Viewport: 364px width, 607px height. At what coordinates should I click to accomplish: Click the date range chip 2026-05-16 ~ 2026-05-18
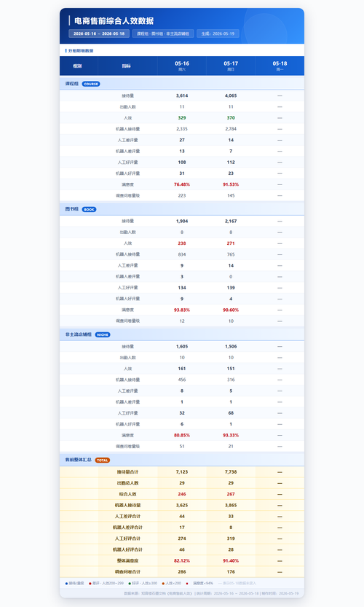(99, 34)
